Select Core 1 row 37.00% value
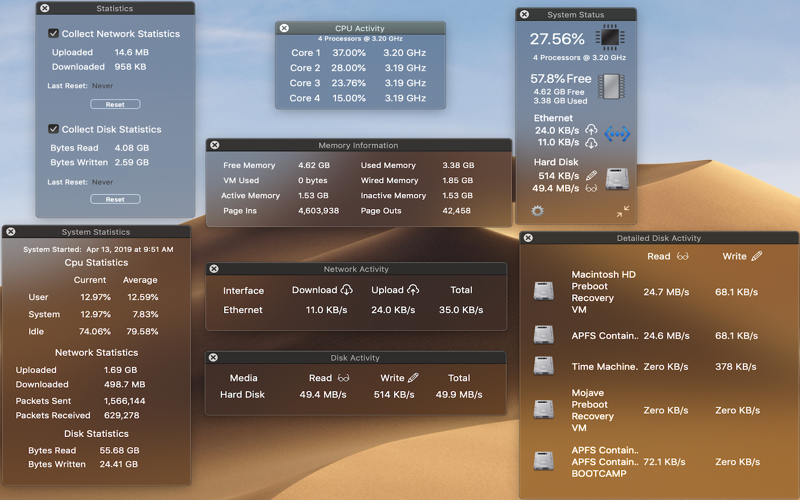This screenshot has width=800, height=500. tap(349, 53)
